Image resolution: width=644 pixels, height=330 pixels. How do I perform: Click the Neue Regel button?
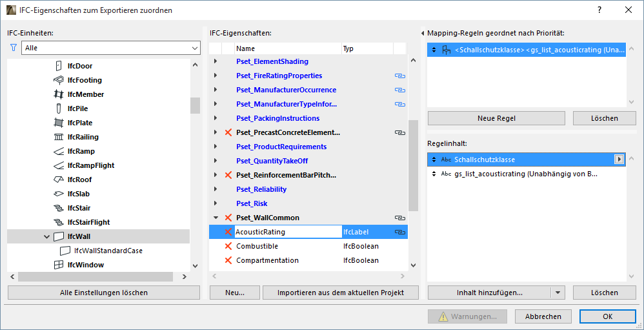pos(496,118)
